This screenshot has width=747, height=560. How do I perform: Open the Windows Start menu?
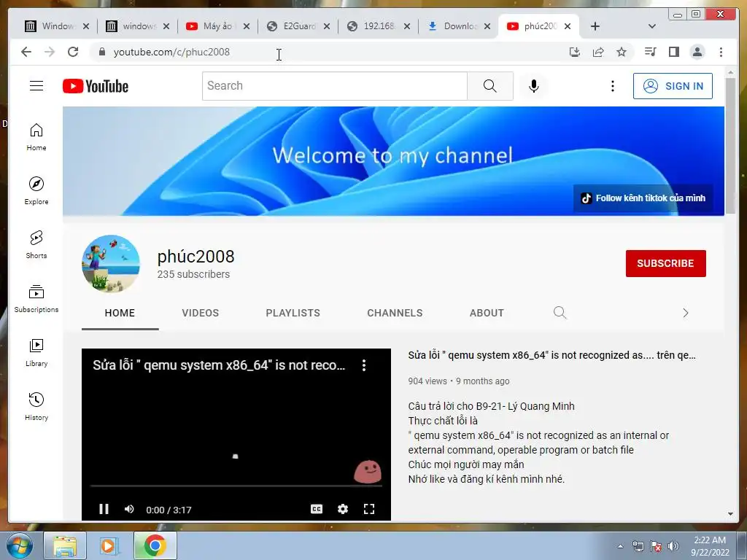20,545
